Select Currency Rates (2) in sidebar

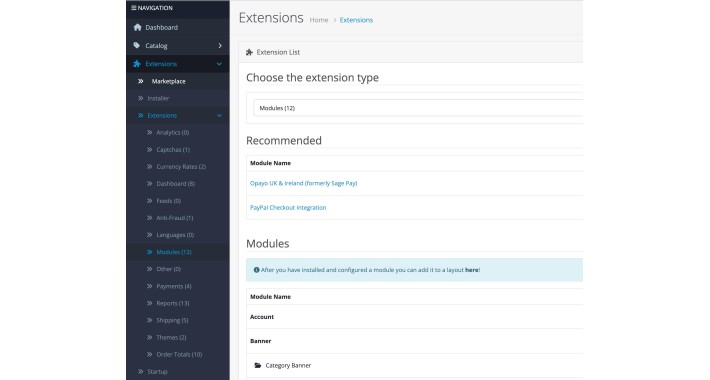click(181, 167)
